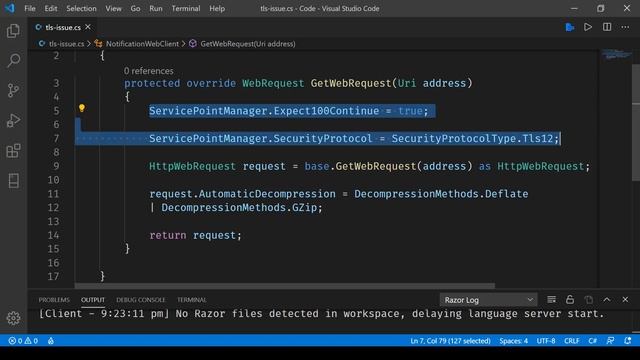The image size is (640, 360).
Task: Click the Run Code play icon
Action: pos(588,27)
